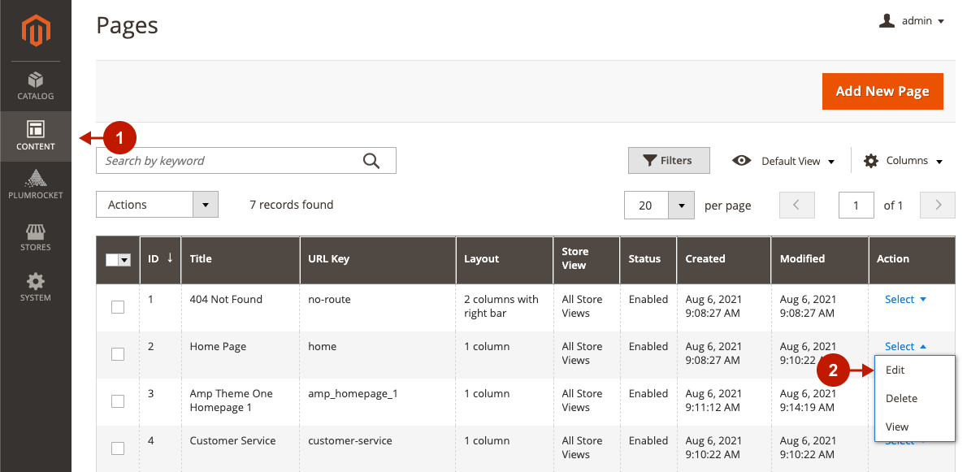This screenshot has height=472, width=980.
Task: Click the admin user icon at the top right
Action: [887, 20]
